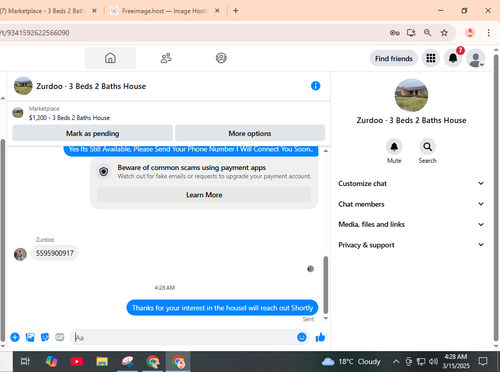
Task: Click the browser address bar URL
Action: pos(35,33)
